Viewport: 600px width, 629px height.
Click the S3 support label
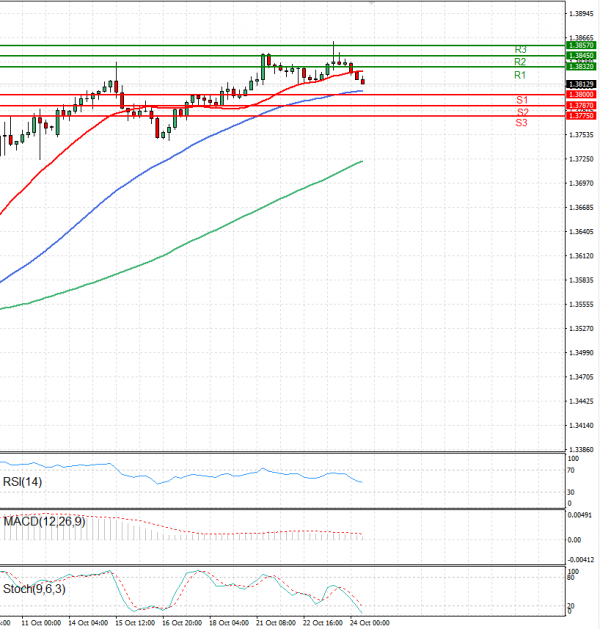point(521,123)
